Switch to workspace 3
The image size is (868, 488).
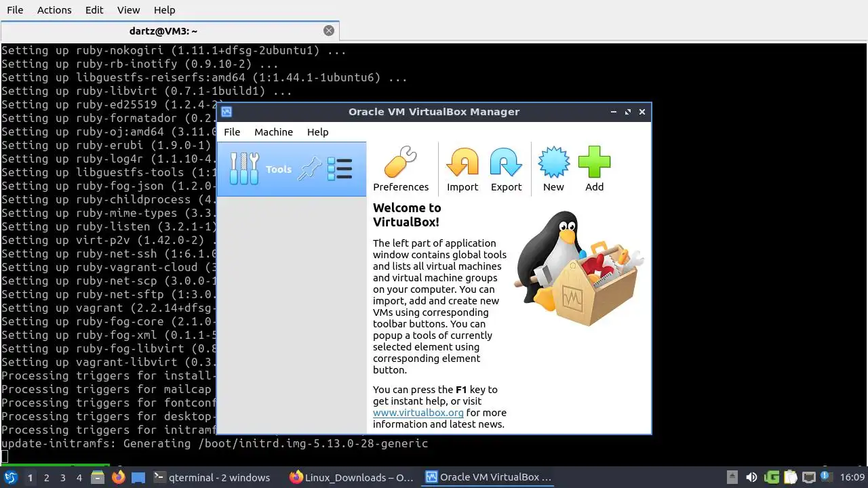tap(62, 478)
